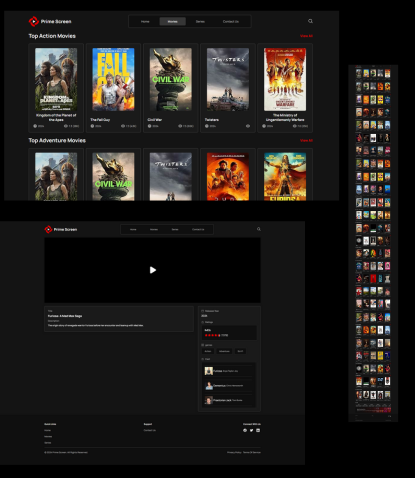415x478 pixels.
Task: Select Series in the detail page navigation
Action: pyautogui.click(x=175, y=229)
